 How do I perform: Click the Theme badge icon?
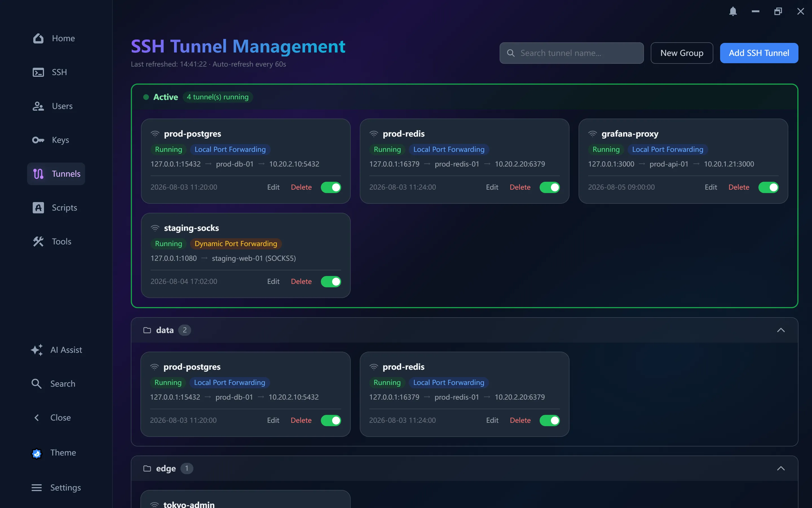coord(37,453)
